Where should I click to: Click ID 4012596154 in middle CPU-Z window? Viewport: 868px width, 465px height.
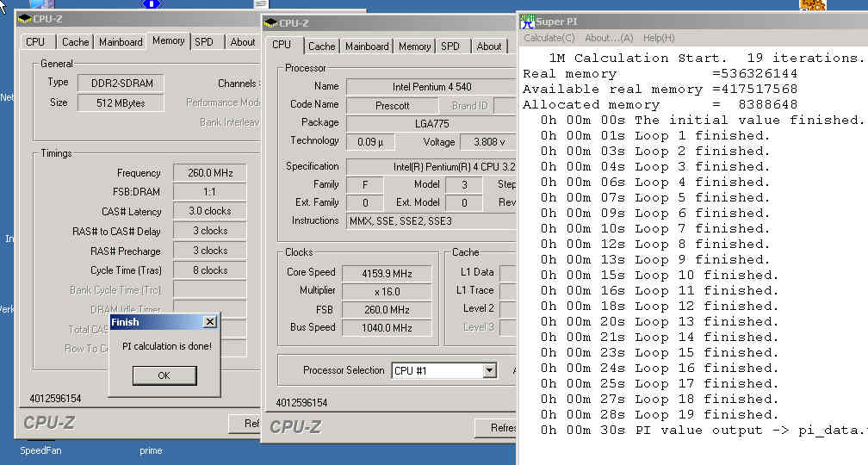[x=301, y=403]
